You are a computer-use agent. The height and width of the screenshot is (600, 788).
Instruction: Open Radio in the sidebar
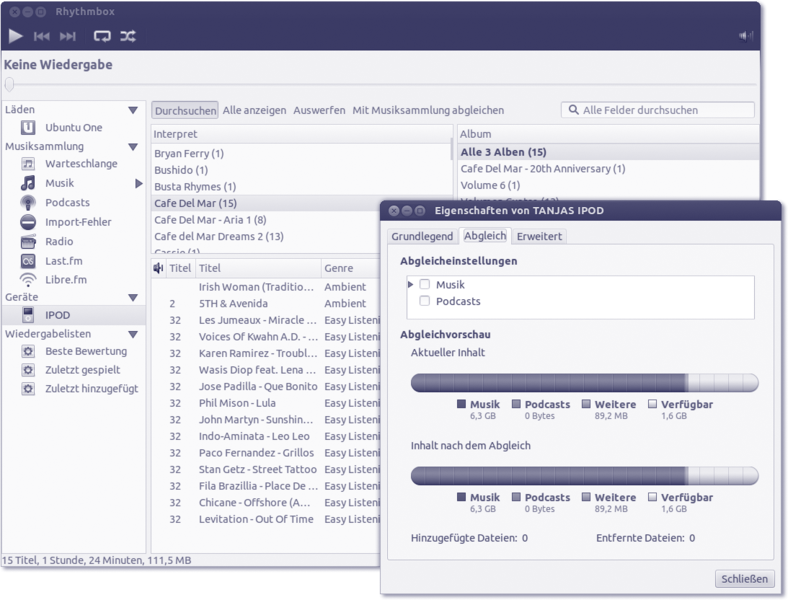(x=59, y=241)
